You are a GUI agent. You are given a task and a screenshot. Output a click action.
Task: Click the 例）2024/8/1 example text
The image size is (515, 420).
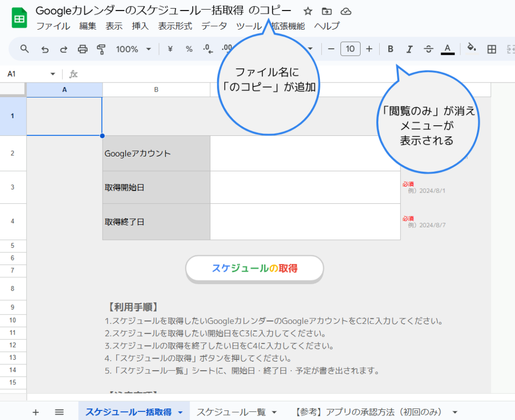(x=426, y=191)
